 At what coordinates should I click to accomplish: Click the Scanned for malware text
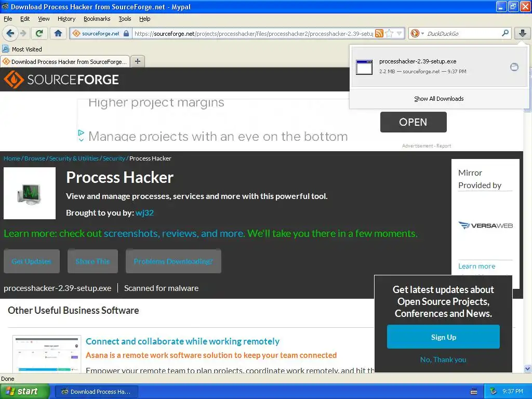[x=161, y=288]
